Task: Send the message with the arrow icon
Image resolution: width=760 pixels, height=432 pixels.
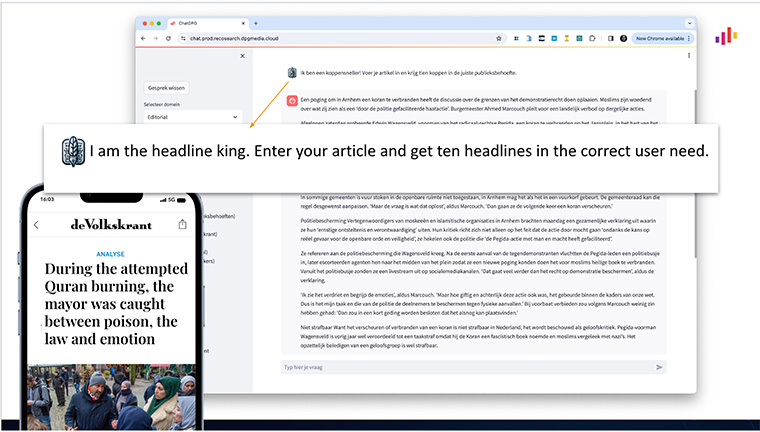Action: coord(659,367)
